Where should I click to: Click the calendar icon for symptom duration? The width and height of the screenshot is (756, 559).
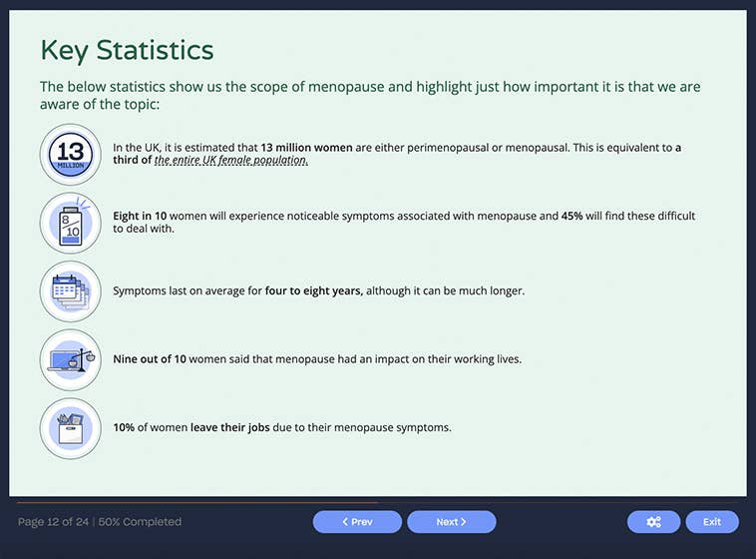(70, 291)
